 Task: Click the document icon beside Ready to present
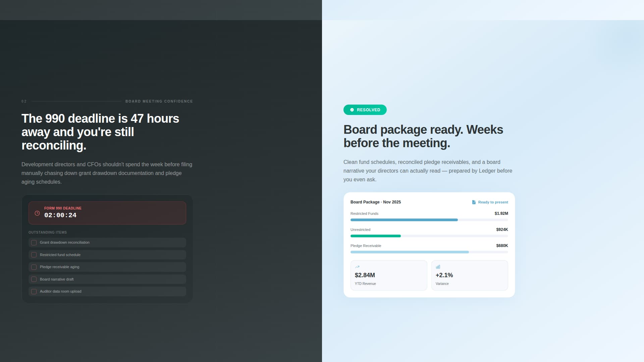pos(474,202)
